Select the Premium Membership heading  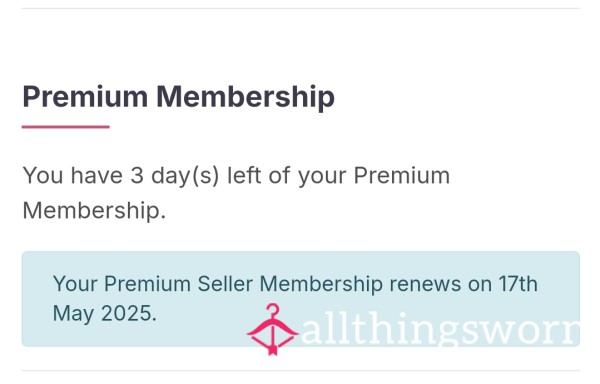[179, 97]
